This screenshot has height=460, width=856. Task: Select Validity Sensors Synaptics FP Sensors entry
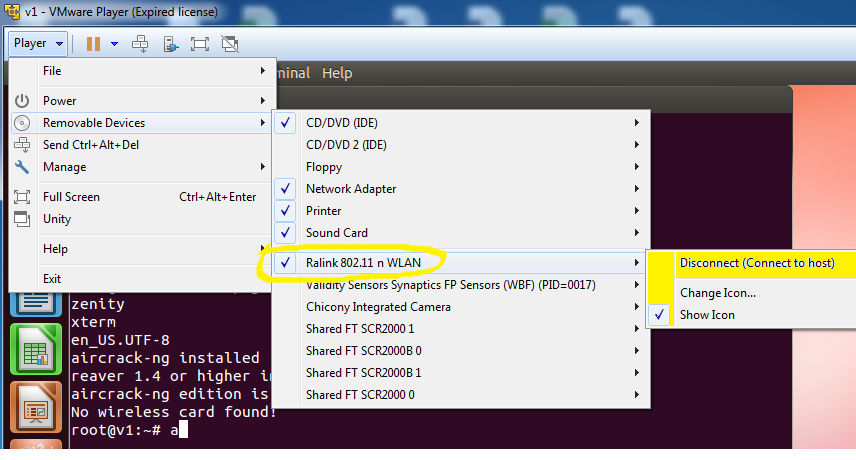click(461, 285)
